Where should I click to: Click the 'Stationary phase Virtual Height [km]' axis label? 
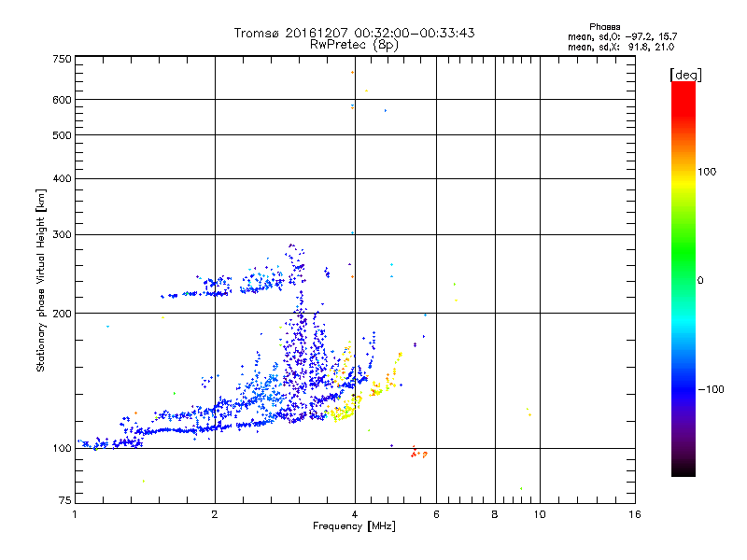tap(41, 281)
